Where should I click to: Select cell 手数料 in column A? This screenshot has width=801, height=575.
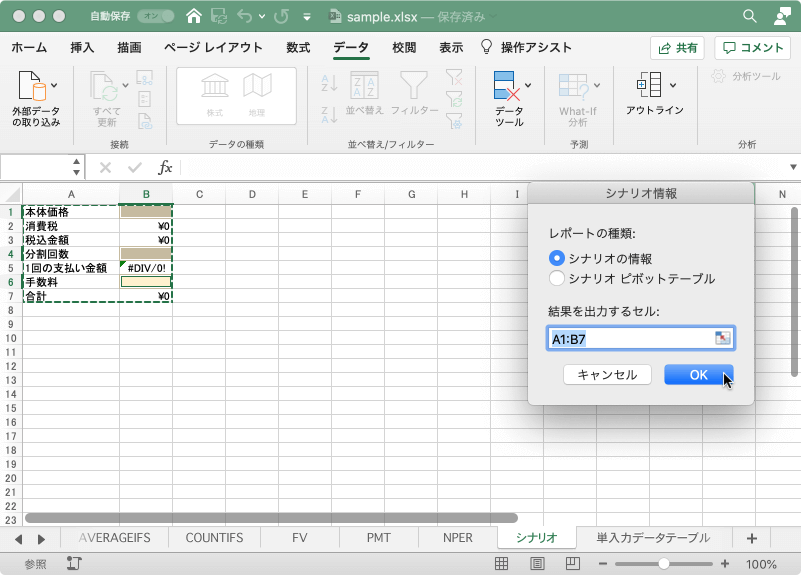71,282
